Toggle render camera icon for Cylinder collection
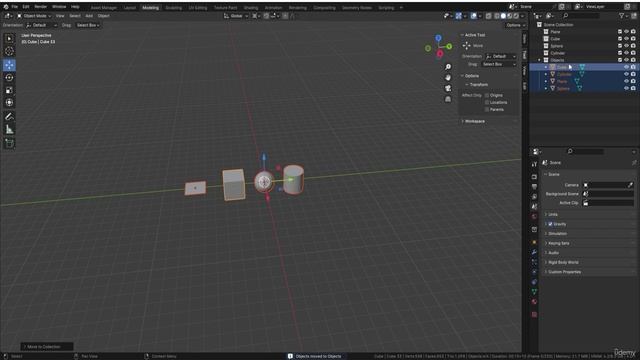Screen dimensions: 640x360 633,53
